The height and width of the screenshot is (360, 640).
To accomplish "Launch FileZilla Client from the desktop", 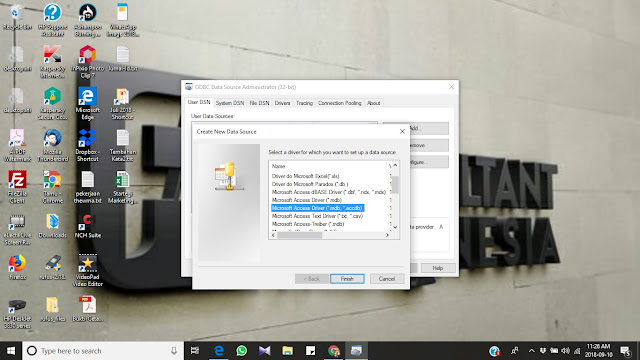I will click(17, 187).
